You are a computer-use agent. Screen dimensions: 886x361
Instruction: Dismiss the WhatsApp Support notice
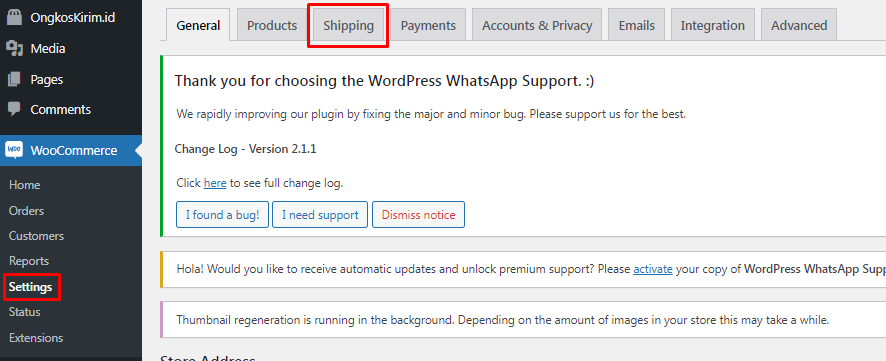coord(418,215)
